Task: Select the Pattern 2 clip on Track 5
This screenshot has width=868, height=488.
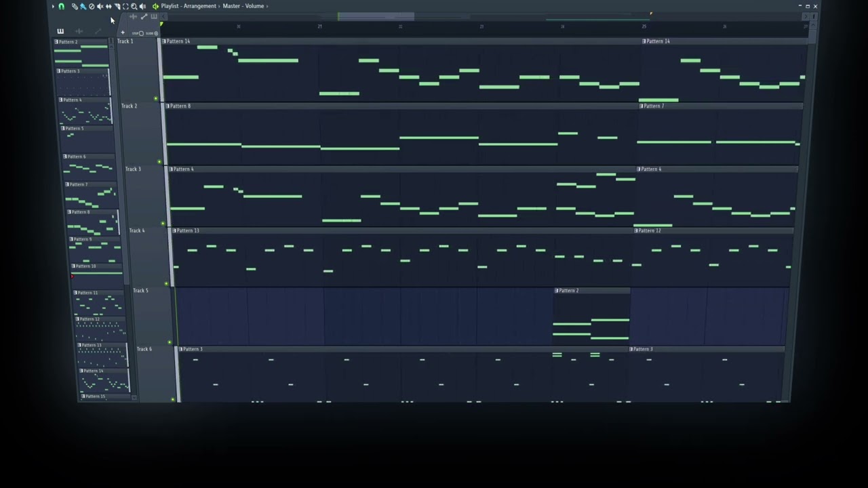Action: pos(592,317)
